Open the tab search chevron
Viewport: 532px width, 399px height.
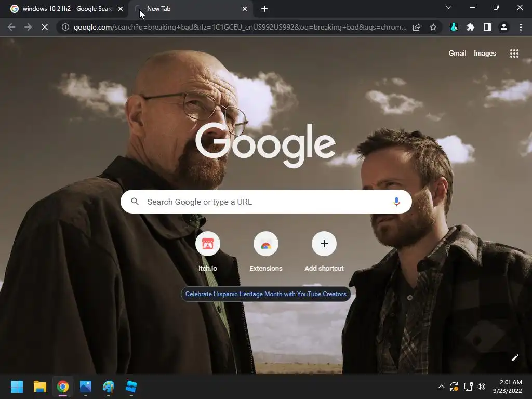point(448,7)
